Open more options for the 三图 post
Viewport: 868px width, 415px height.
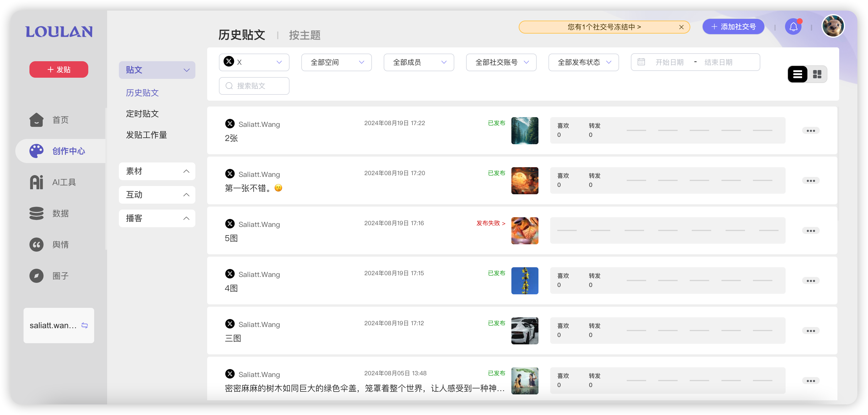pos(811,331)
